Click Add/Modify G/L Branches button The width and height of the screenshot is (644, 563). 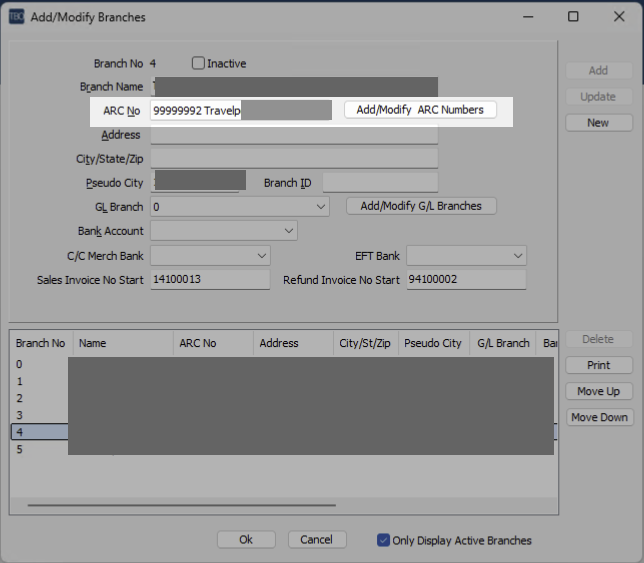(x=421, y=206)
